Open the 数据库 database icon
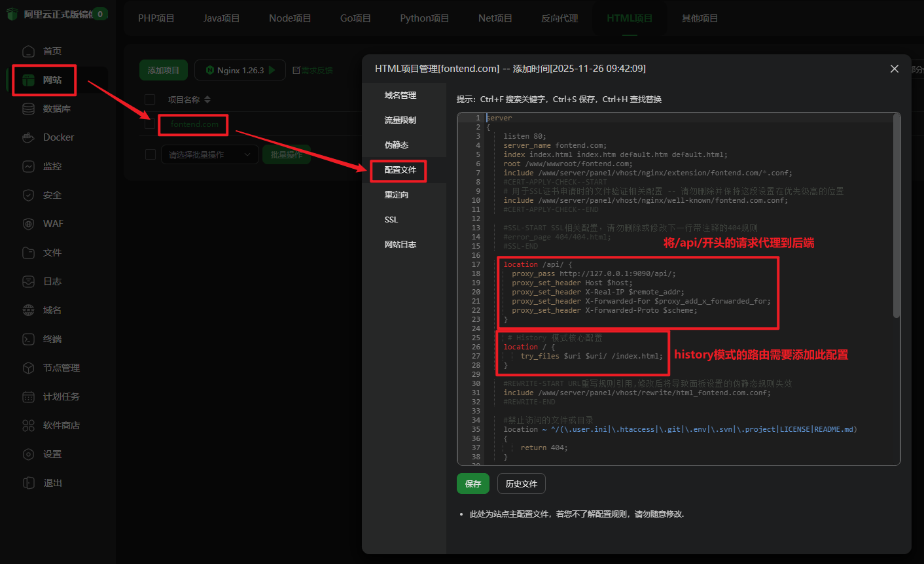Image resolution: width=924 pixels, height=564 pixels. 28,109
